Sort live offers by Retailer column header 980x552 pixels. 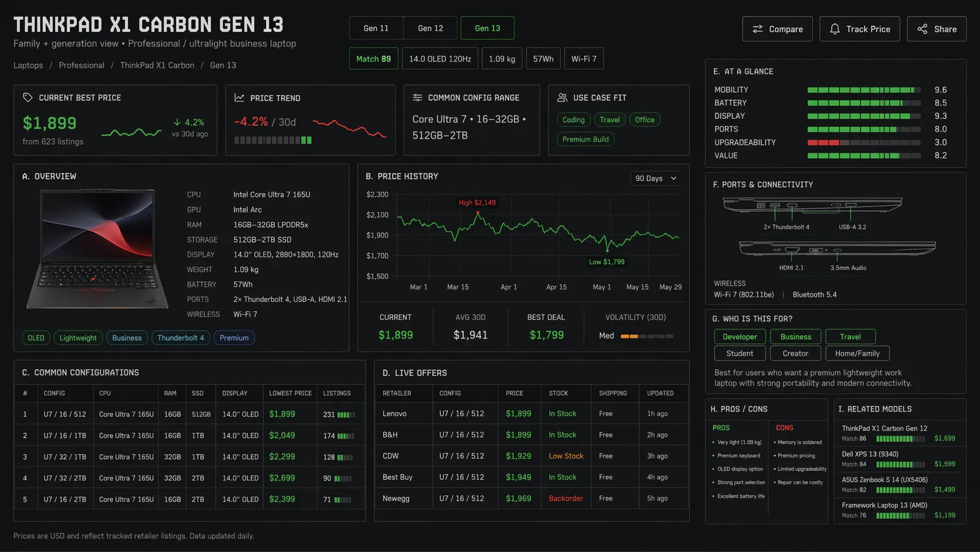click(397, 393)
